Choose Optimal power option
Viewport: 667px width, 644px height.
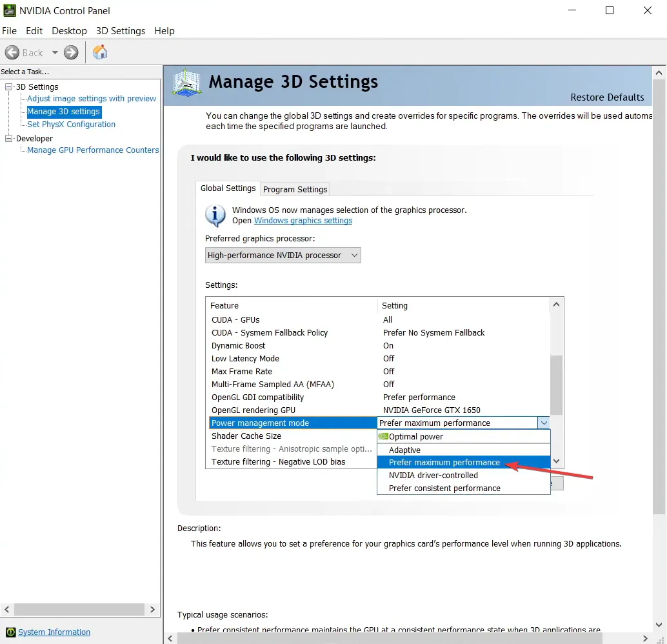464,437
